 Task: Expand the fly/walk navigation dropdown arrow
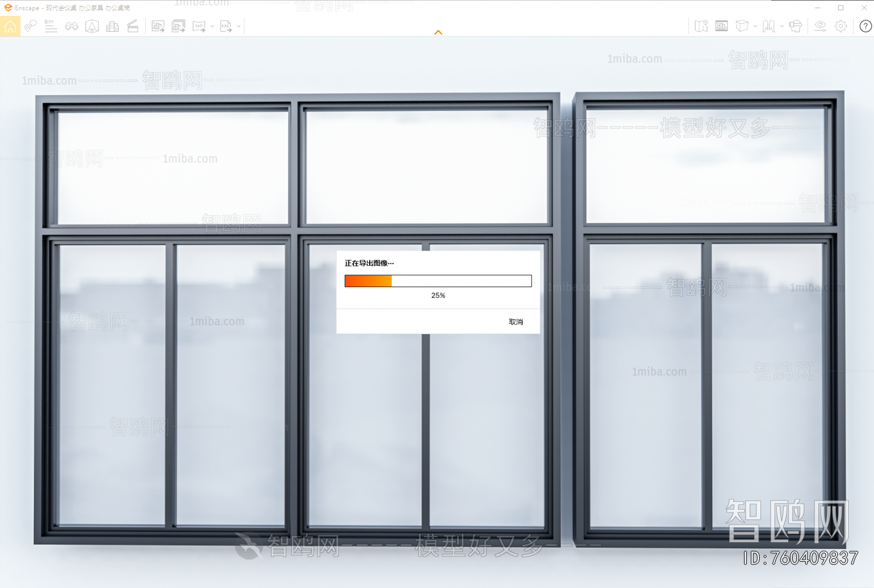coord(782,26)
